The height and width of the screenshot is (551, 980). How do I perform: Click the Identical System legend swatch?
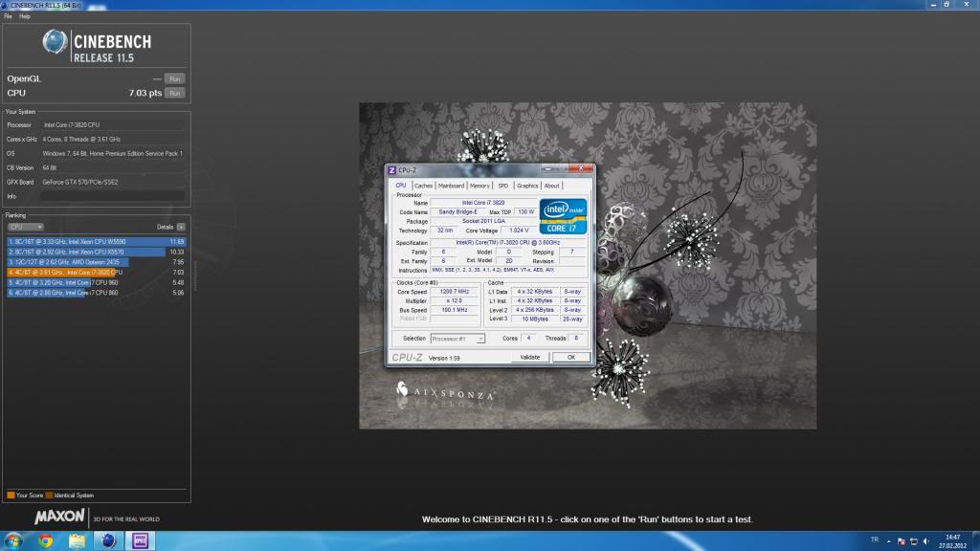50,496
